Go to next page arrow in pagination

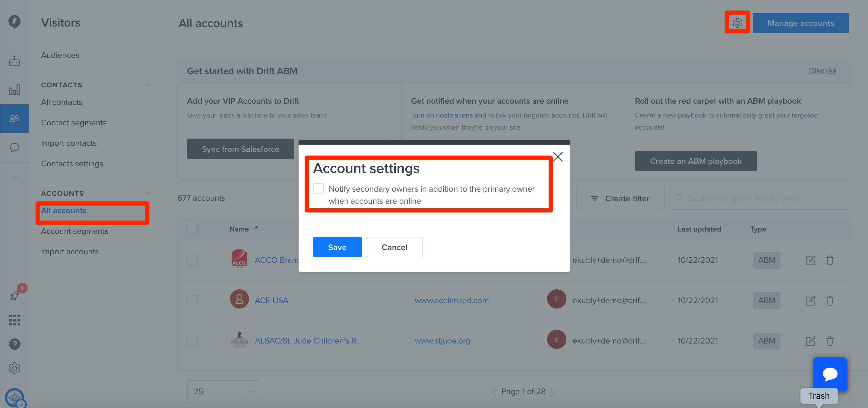point(553,392)
